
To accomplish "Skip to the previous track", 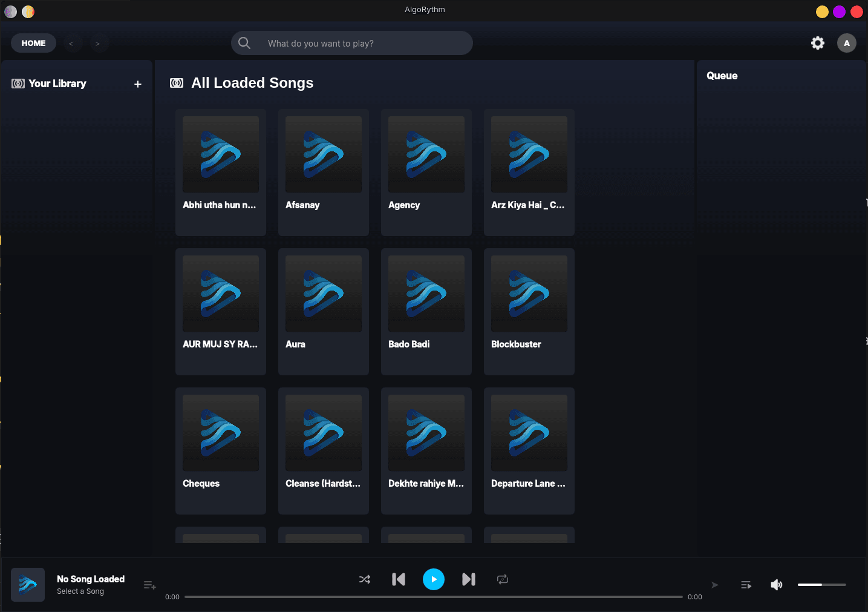I will 399,579.
